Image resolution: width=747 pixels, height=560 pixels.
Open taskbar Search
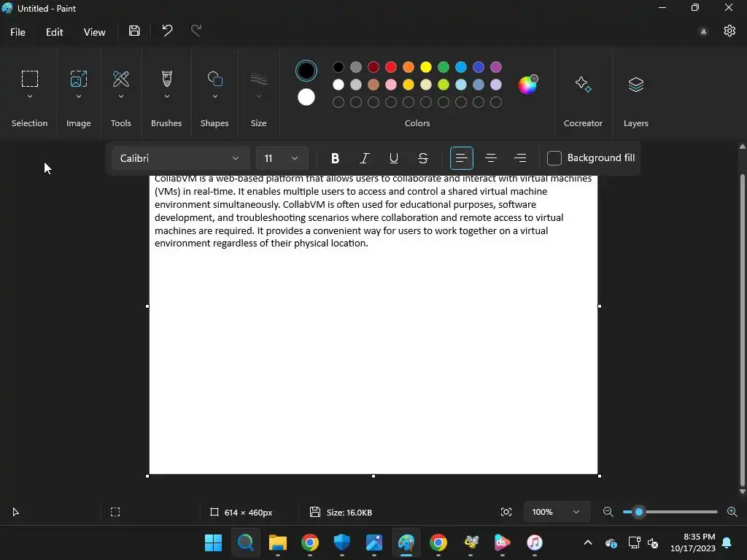coord(245,542)
